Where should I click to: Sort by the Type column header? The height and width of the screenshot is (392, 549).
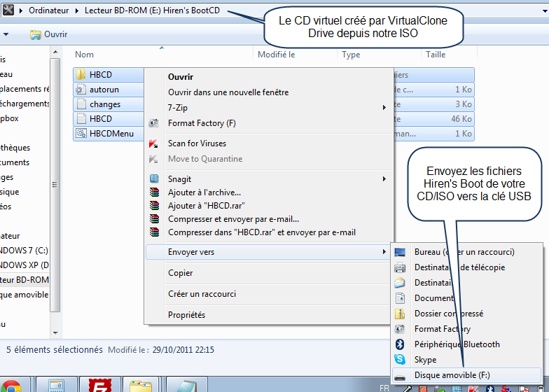[x=351, y=55]
